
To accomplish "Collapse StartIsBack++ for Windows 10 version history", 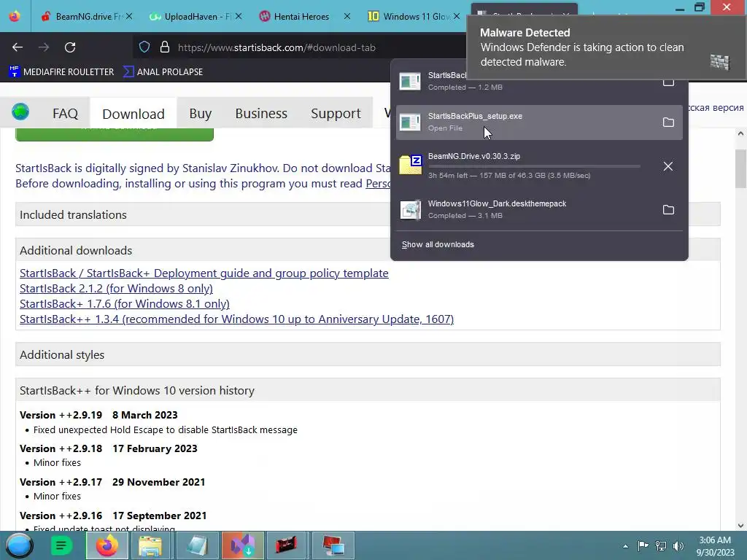I will pos(368,391).
